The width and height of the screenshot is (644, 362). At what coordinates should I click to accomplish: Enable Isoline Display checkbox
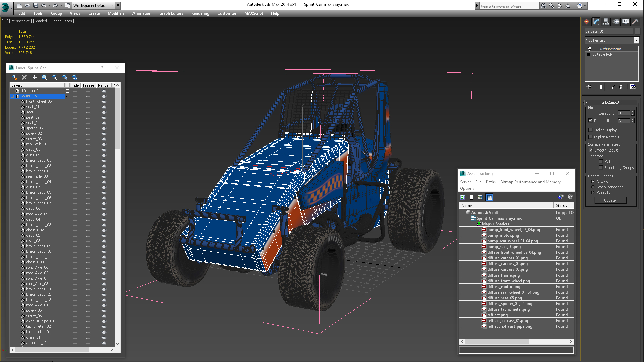click(x=590, y=130)
